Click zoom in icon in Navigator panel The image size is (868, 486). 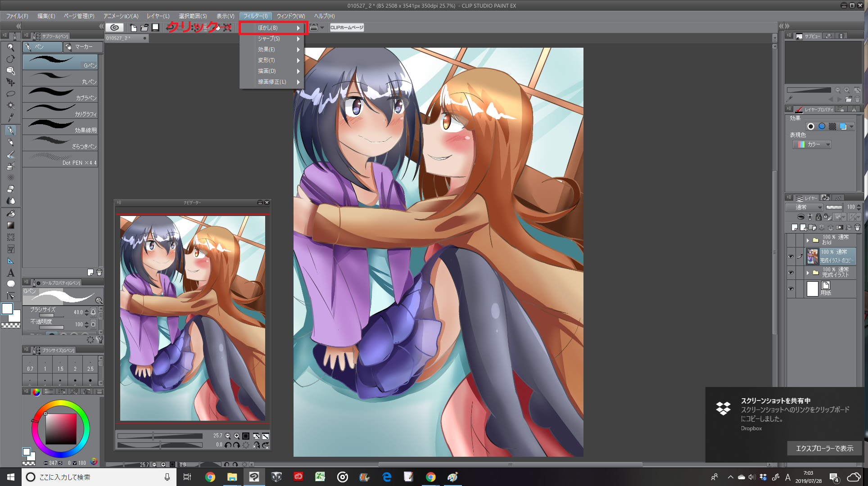coord(237,436)
